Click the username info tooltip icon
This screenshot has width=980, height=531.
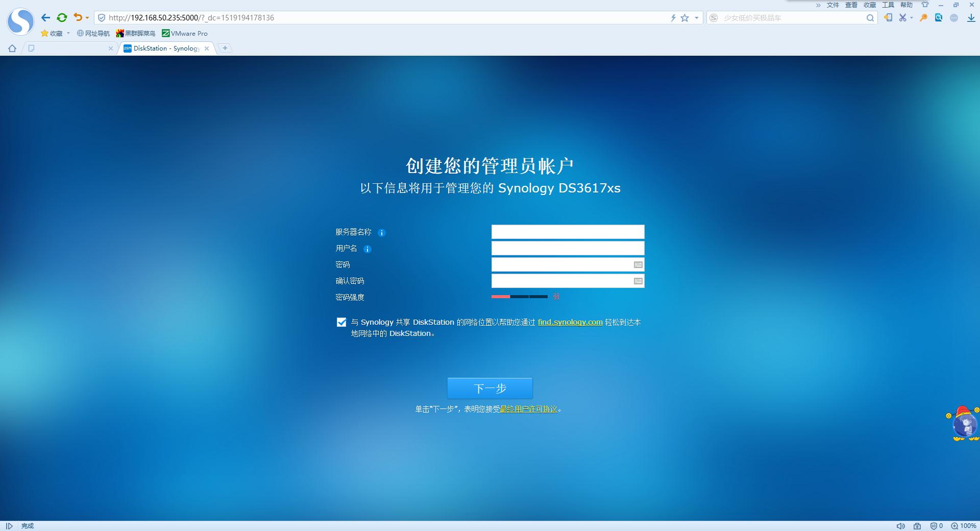pyautogui.click(x=368, y=249)
